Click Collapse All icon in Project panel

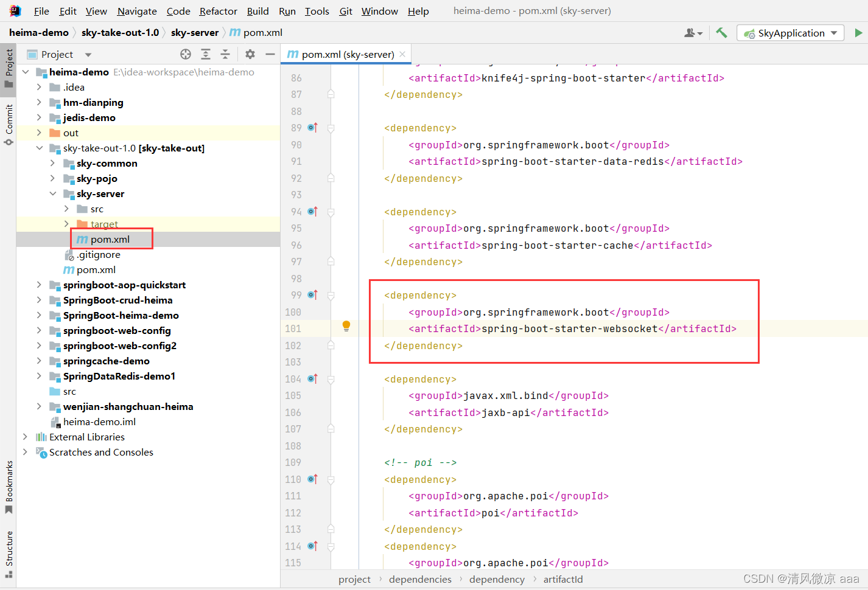tap(225, 54)
